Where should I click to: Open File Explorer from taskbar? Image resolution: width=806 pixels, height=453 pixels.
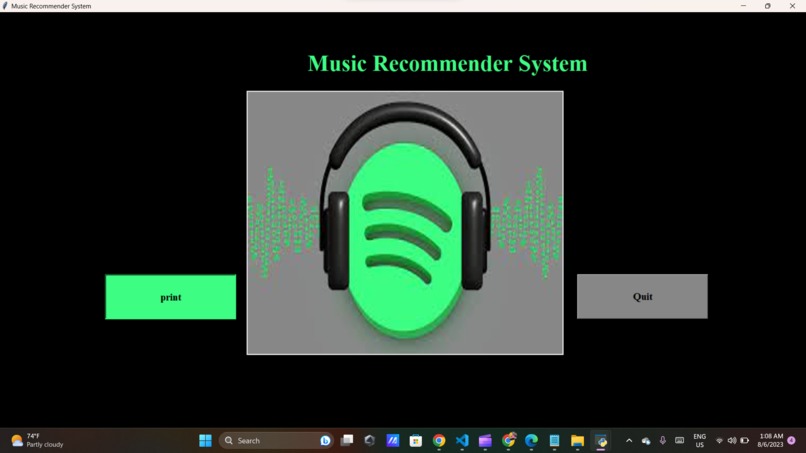[577, 441]
